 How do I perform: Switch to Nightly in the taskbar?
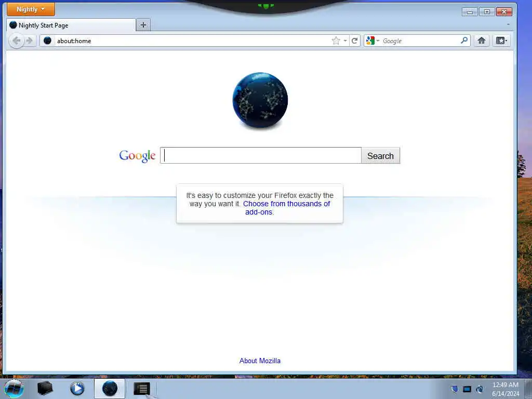[x=110, y=389]
